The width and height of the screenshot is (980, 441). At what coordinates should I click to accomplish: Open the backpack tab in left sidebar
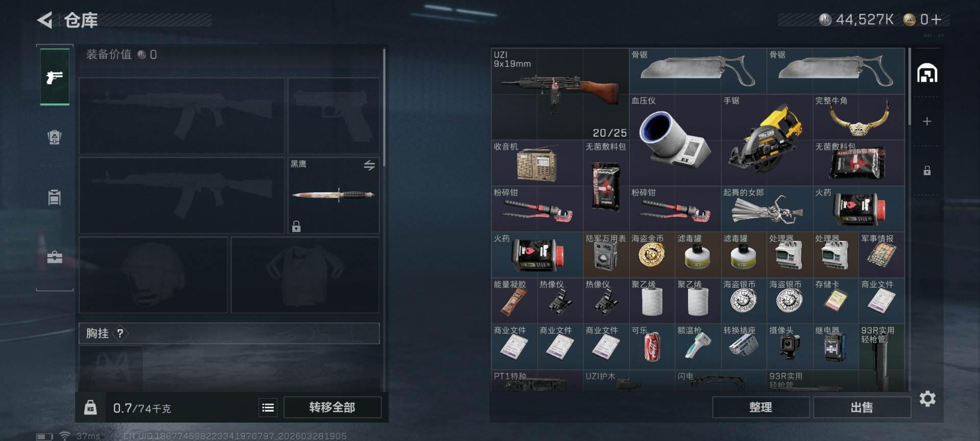(55, 137)
